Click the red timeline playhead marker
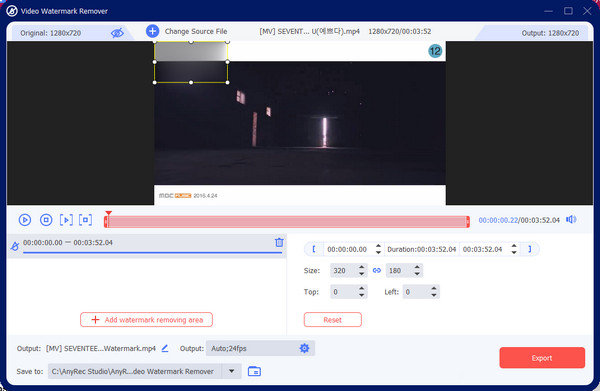 point(108,213)
